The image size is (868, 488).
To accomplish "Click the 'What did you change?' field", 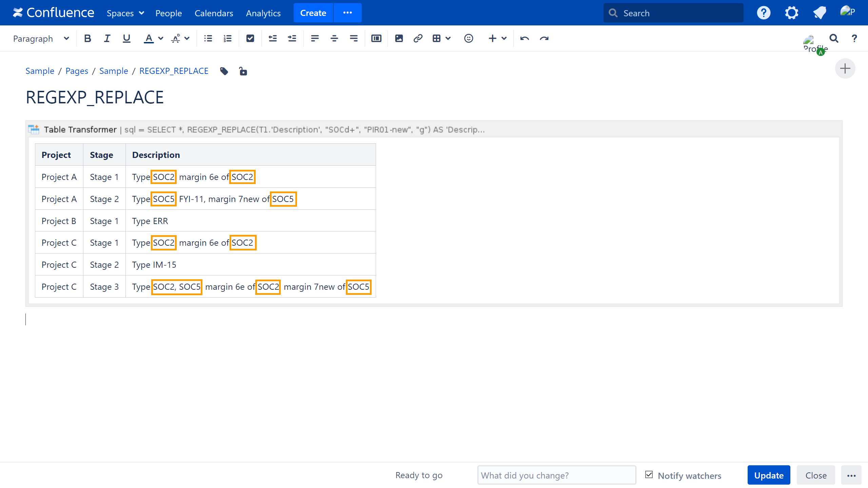I will 556,475.
